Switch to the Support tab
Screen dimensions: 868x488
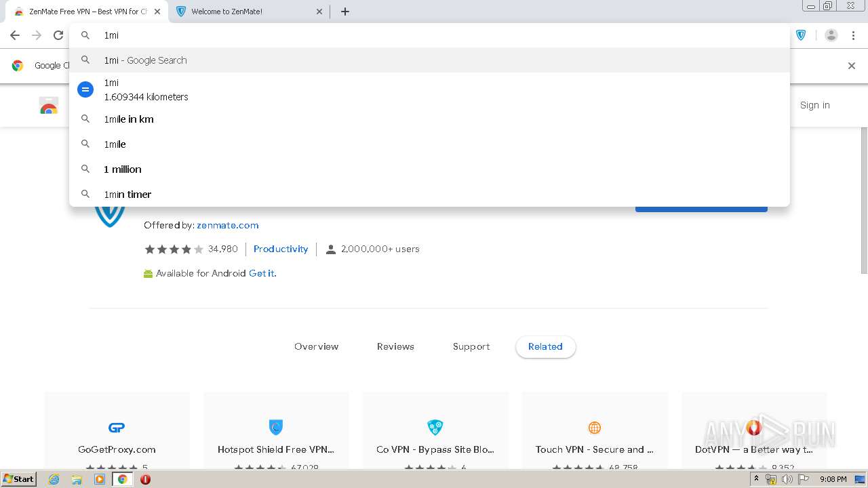pyautogui.click(x=471, y=346)
